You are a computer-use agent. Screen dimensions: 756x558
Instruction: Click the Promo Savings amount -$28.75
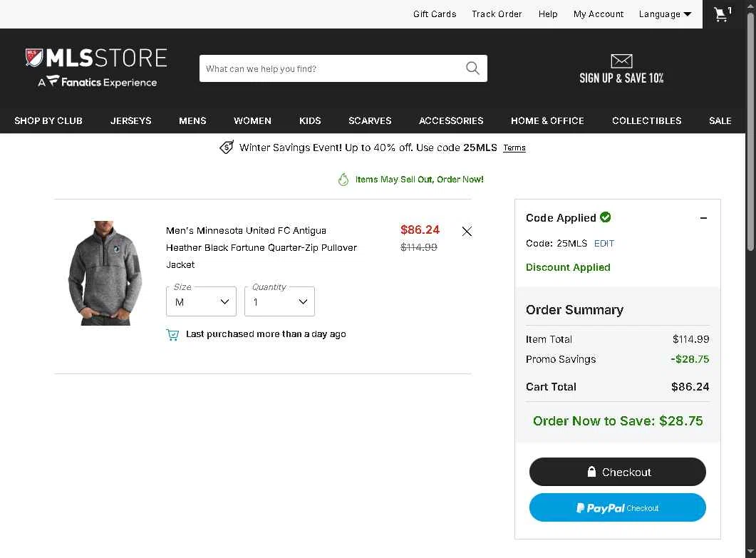690,359
